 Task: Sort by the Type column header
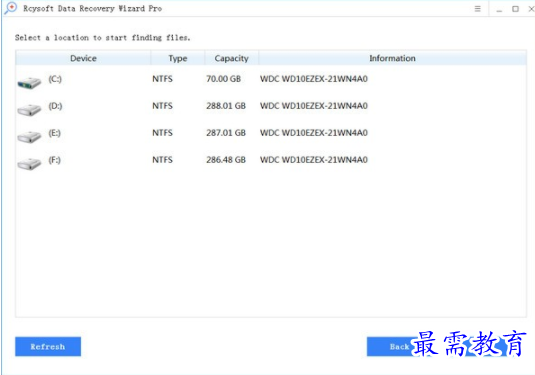click(x=178, y=58)
